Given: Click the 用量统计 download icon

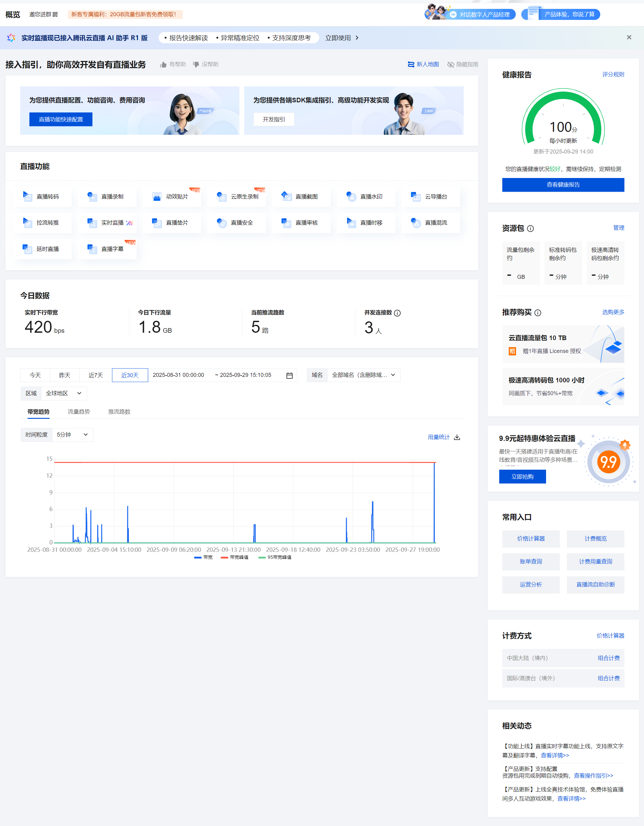Looking at the screenshot, I should click(457, 437).
